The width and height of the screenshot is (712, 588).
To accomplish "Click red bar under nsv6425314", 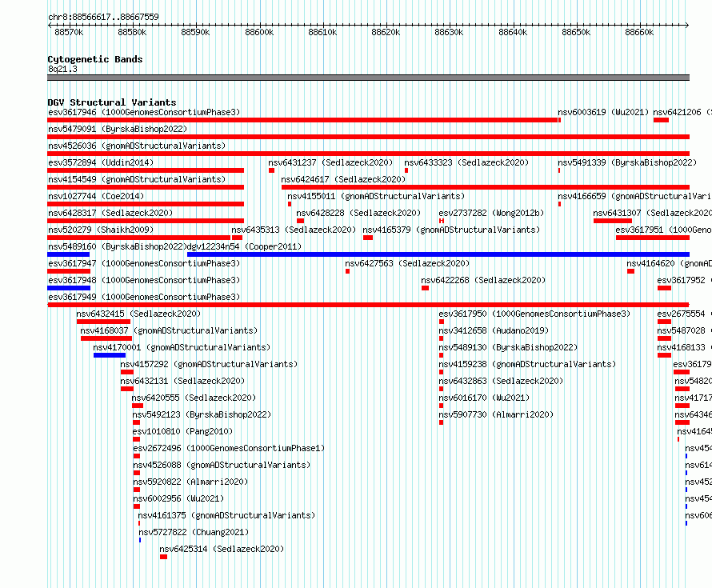I will pos(163,557).
